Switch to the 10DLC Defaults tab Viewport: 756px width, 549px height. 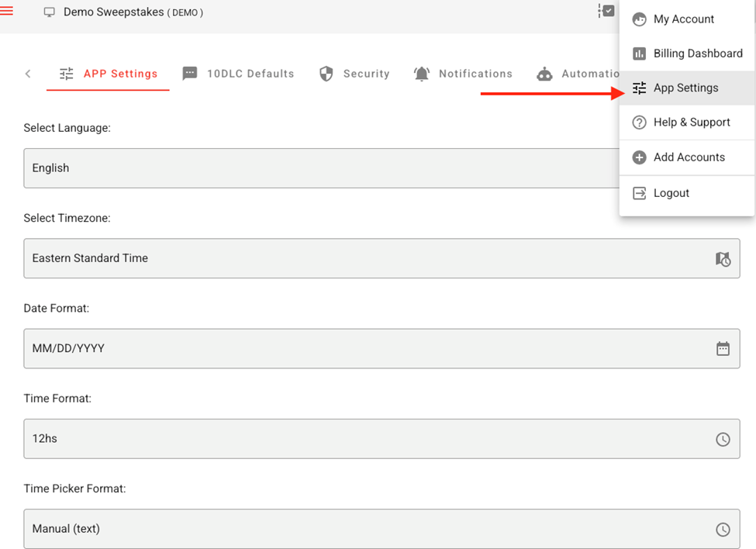[239, 74]
